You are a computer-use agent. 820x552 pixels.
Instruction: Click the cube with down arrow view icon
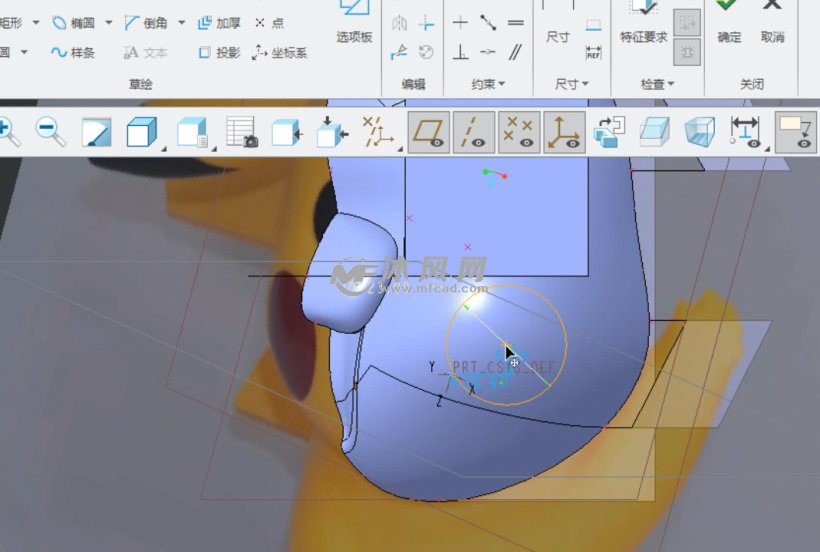click(333, 132)
